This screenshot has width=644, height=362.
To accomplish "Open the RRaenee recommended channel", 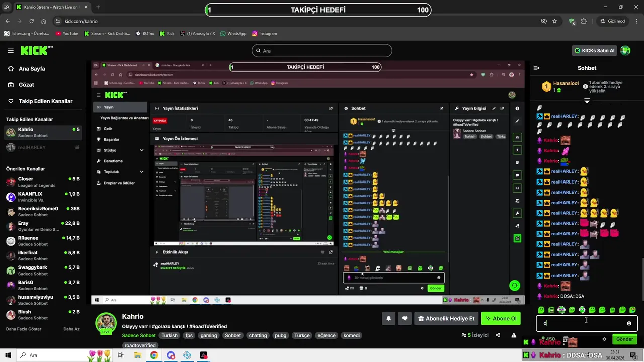I will click(x=42, y=241).
